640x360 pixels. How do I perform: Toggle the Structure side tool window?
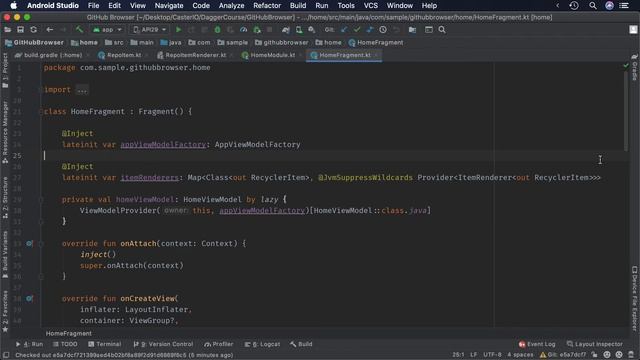[x=5, y=198]
